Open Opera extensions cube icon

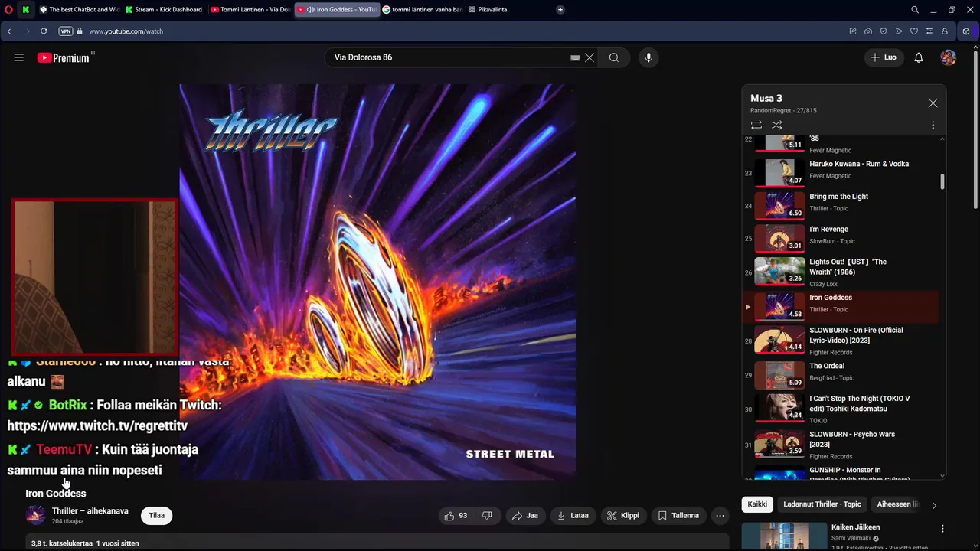pyautogui.click(x=967, y=31)
